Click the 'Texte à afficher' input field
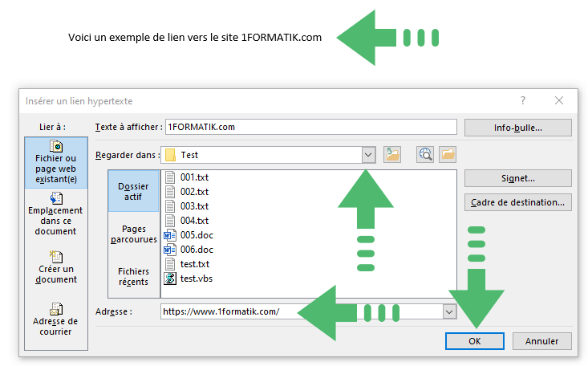Image resolution: width=588 pixels, height=366 pixels. (311, 127)
